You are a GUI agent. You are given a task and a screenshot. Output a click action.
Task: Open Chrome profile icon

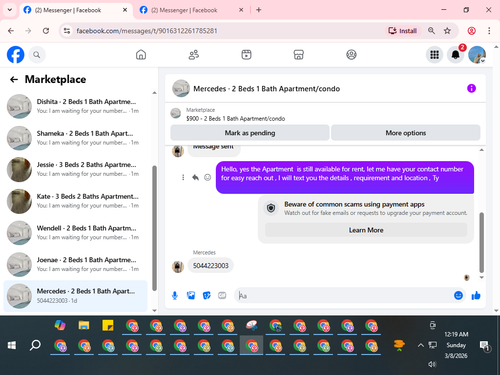(471, 31)
